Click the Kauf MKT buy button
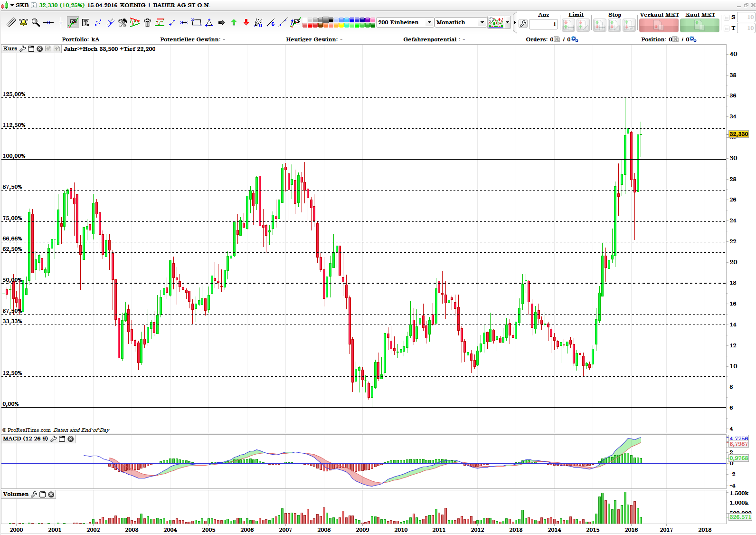The height and width of the screenshot is (535, 756). point(699,25)
